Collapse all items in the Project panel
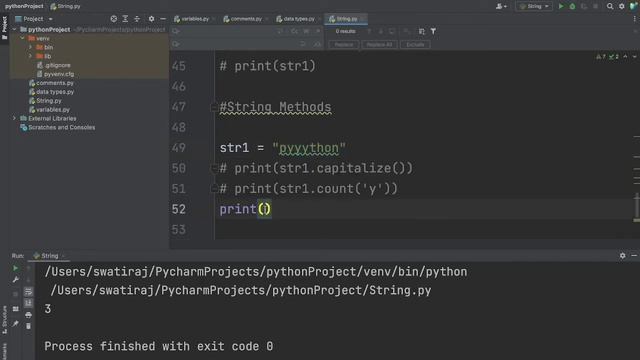The width and height of the screenshot is (640, 360). 137,19
